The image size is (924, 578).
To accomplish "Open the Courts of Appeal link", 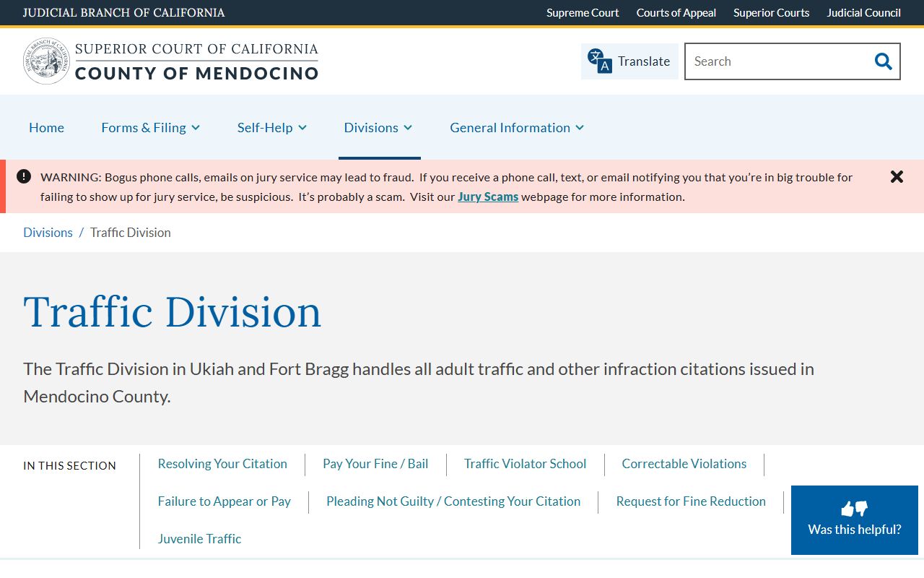I will coord(676,12).
